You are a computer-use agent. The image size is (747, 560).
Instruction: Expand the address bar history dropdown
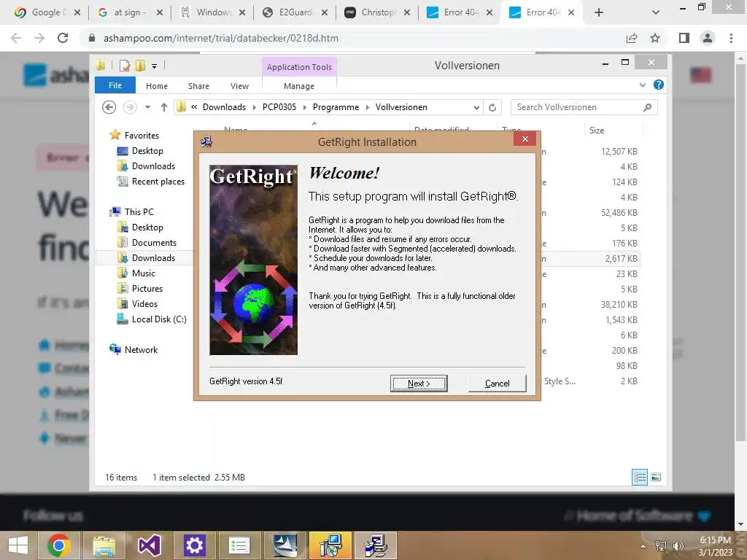click(x=476, y=108)
